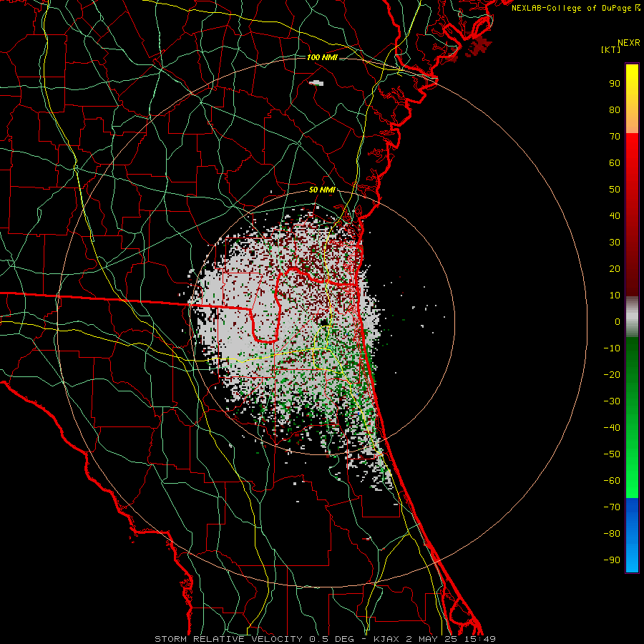
Task: Click the 30 value on the velocity scale
Action: coord(615,243)
